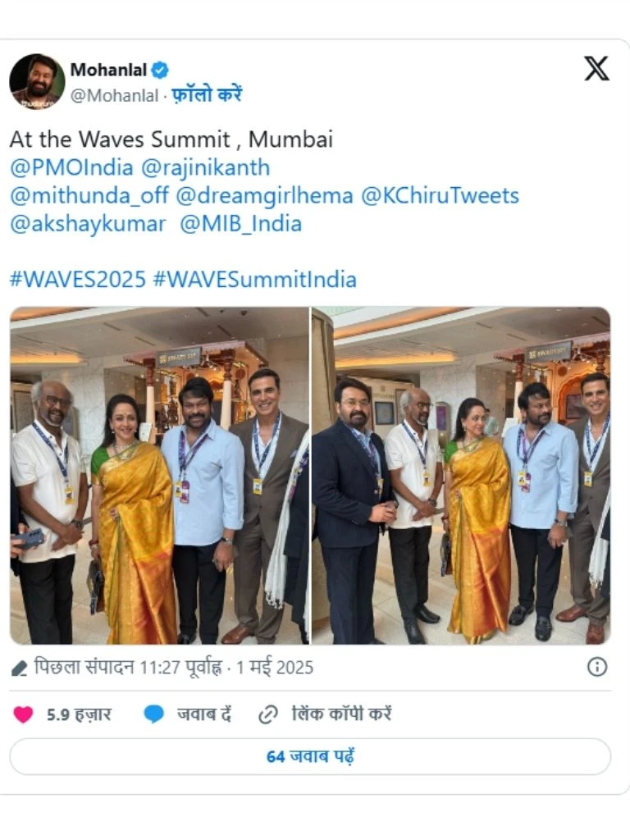Click the reply speech bubble icon
Screen dimensions: 630x840
point(153,714)
